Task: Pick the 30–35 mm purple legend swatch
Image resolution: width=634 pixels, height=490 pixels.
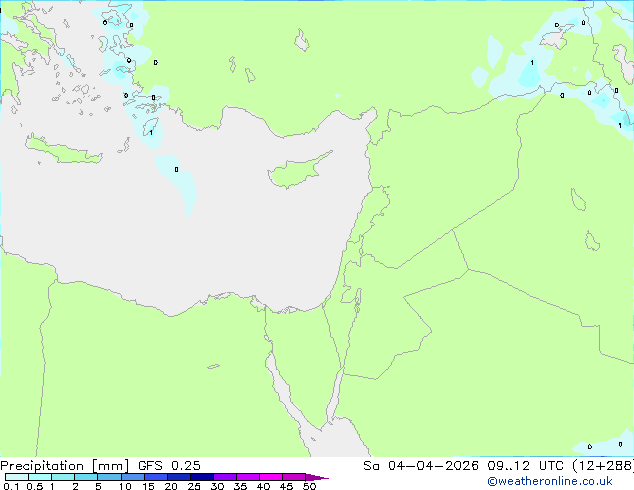Action: (x=225, y=477)
